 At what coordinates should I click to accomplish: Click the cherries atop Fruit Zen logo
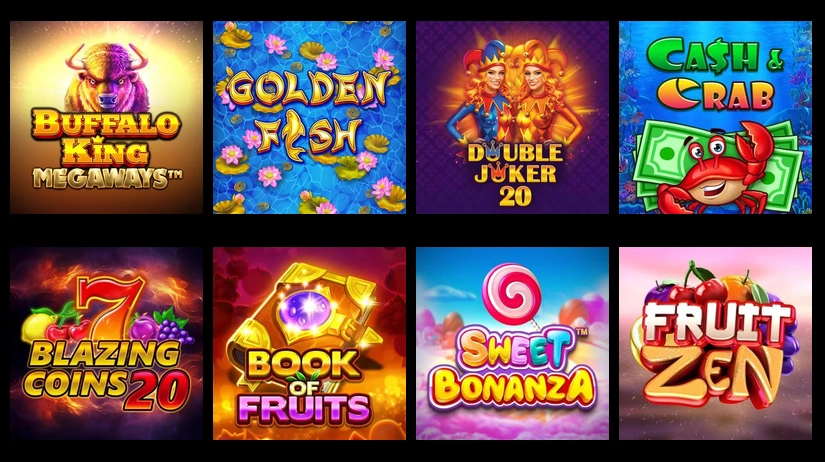704,285
